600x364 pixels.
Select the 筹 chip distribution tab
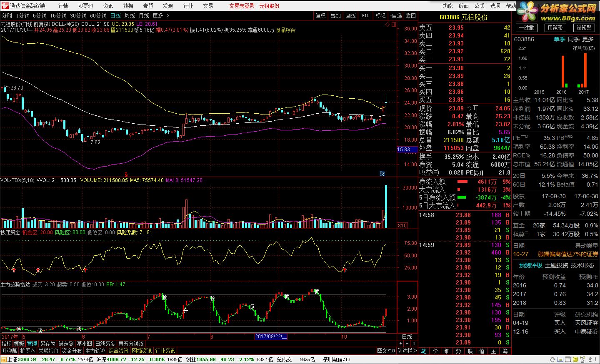505,351
